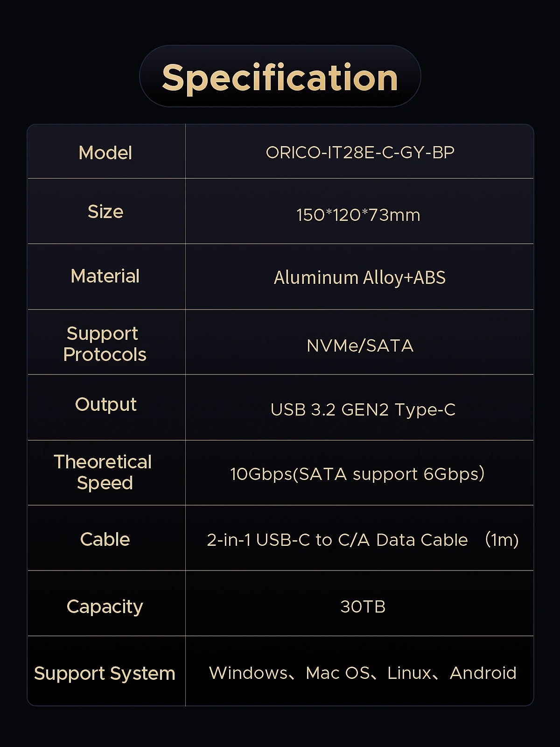560x747 pixels.
Task: Click the Specification title badge
Action: pos(280,77)
